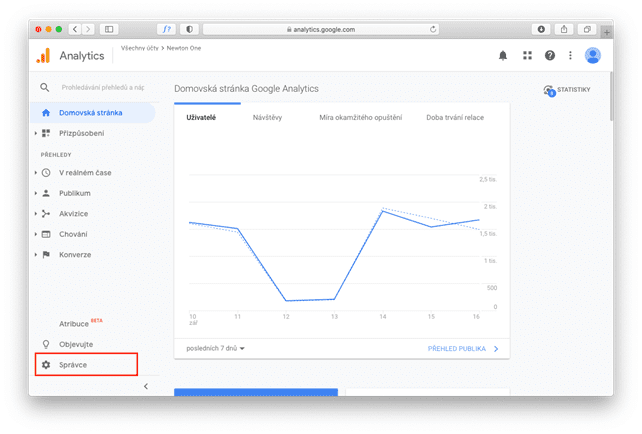642x434 pixels.
Task: Click the Statistiky insights icon
Action: coord(549,90)
